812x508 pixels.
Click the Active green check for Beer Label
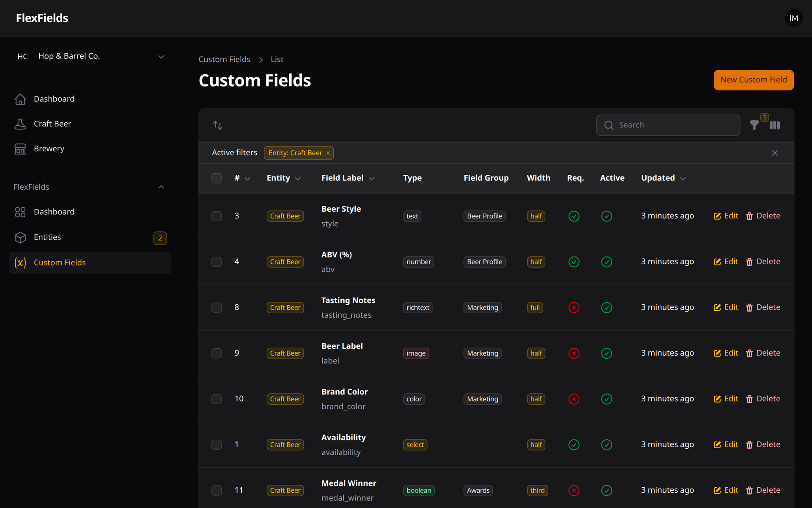click(606, 353)
